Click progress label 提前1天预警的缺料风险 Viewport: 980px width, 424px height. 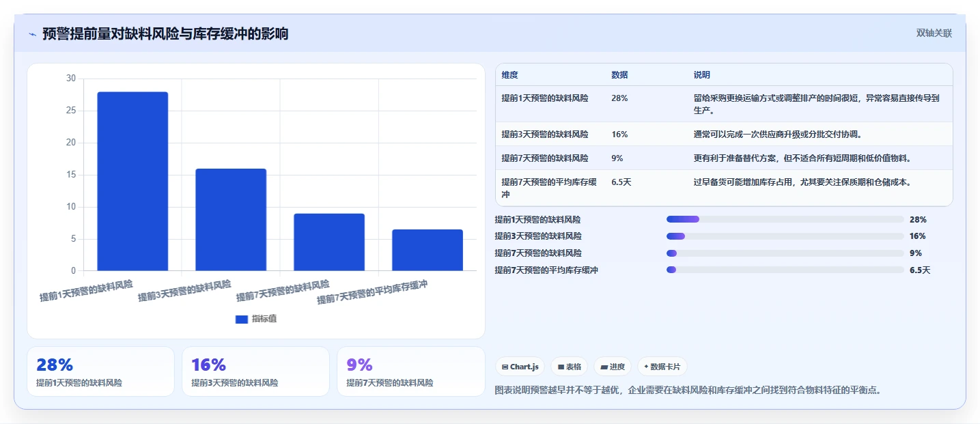point(538,220)
